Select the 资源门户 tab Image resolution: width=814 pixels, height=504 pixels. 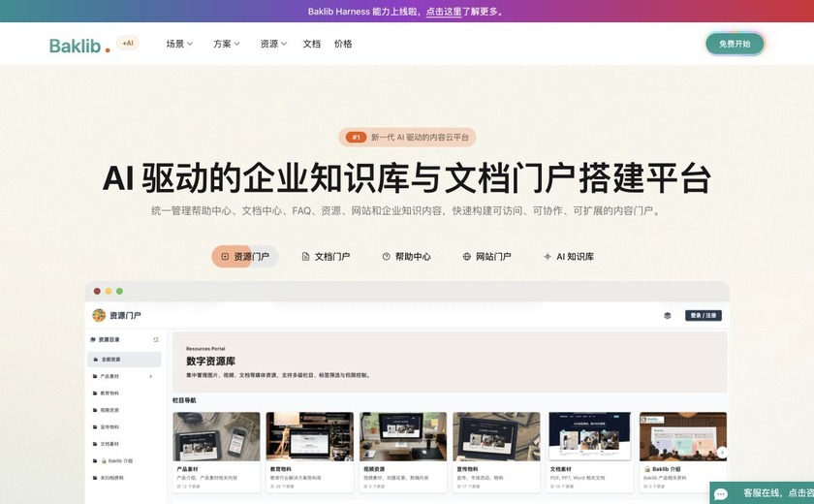[245, 257]
